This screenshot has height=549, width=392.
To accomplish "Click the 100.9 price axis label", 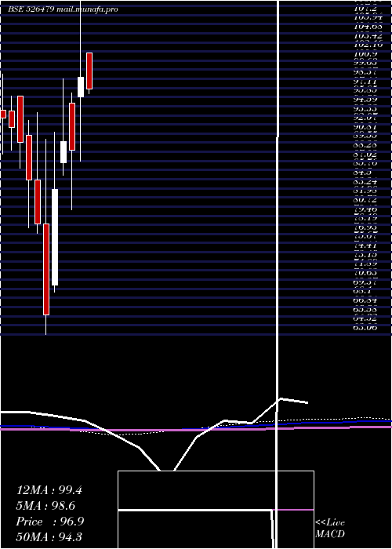I will pyautogui.click(x=365, y=54).
